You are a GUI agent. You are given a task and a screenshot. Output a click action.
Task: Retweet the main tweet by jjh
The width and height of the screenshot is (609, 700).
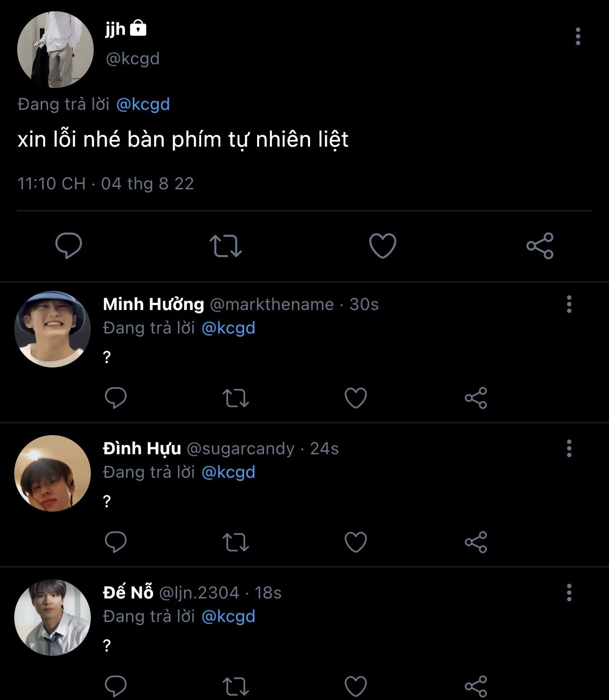226,246
